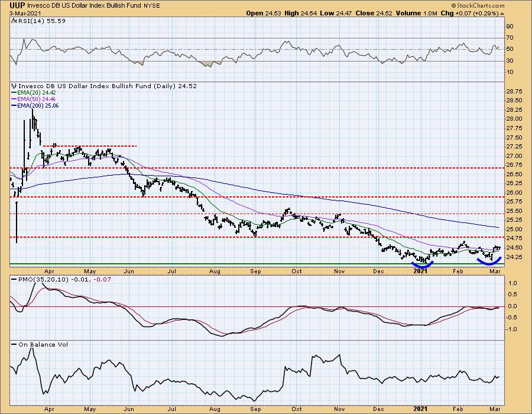Image resolution: width=532 pixels, height=414 pixels.
Task: Click the price bars icon before Invesco title
Action: point(14,86)
